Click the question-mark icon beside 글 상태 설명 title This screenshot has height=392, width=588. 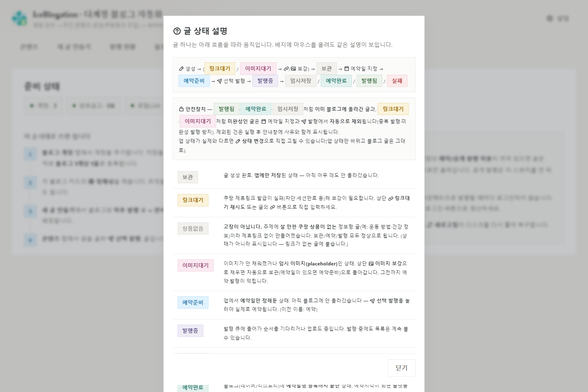pyautogui.click(x=177, y=31)
